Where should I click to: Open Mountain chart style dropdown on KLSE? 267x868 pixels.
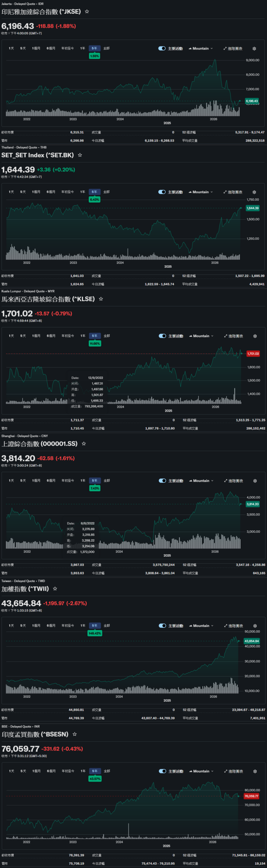[201, 336]
